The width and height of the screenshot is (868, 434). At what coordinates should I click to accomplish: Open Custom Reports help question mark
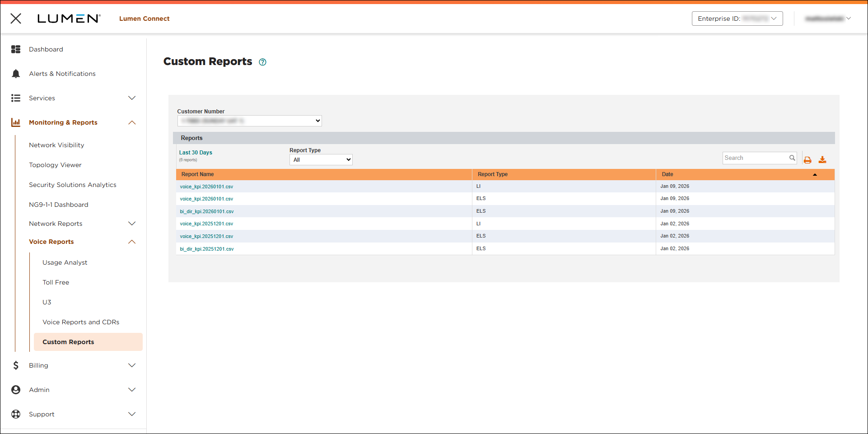pos(262,62)
